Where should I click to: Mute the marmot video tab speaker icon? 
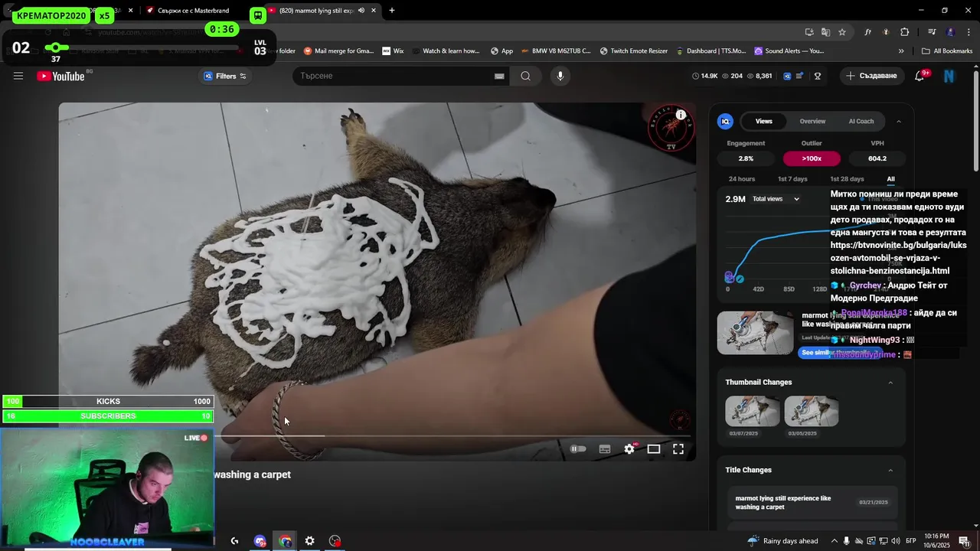click(x=361, y=11)
